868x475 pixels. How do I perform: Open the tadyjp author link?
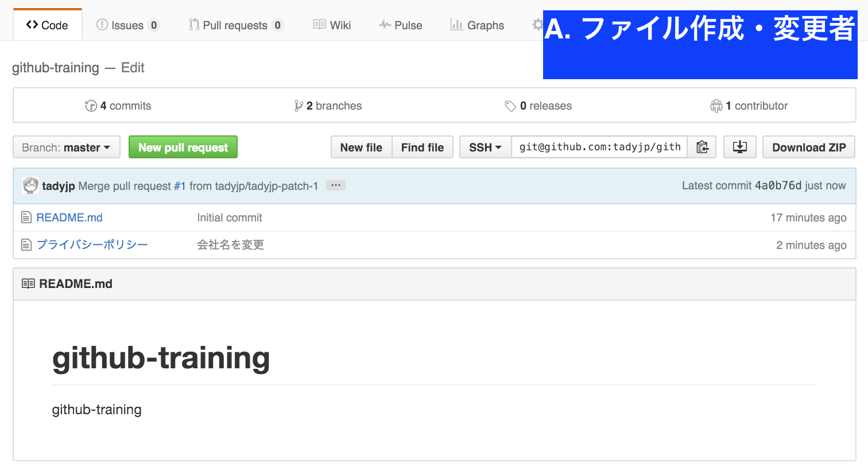(59, 186)
